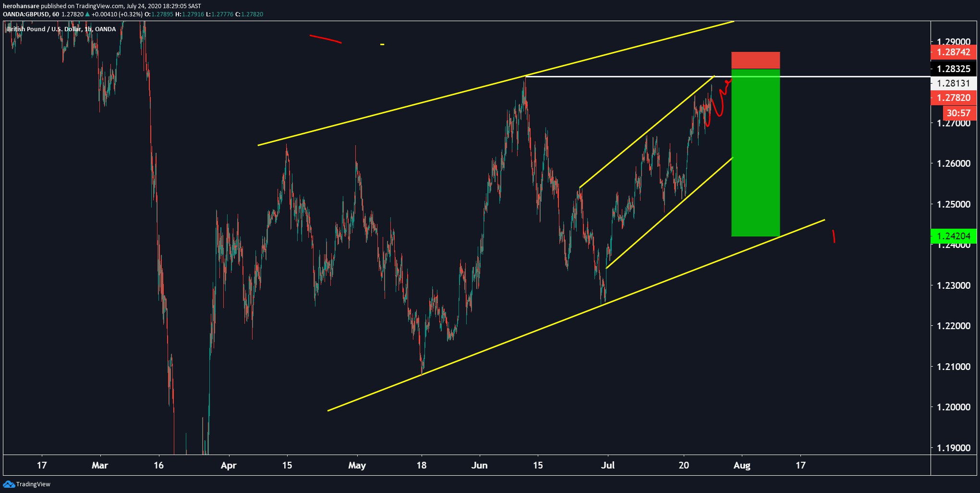Click the L:1.27776 low value
The width and height of the screenshot is (980, 493).
[219, 14]
